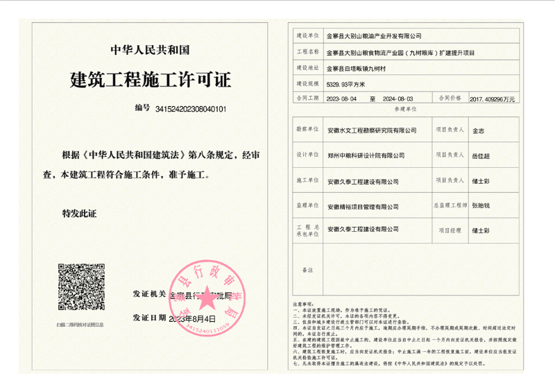Screen dimensions: 555x392
Task: Select 安徽精裕项目管理有限公司
Action: tap(363, 207)
